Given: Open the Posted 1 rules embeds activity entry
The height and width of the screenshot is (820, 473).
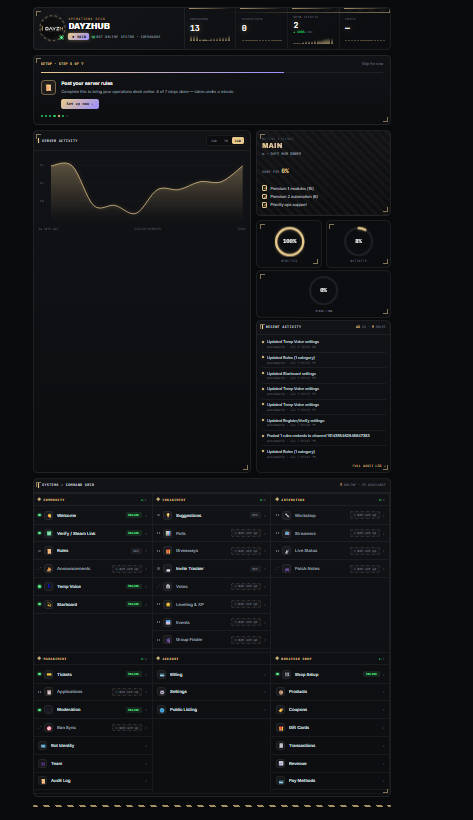Looking at the screenshot, I should pyautogui.click(x=324, y=437).
